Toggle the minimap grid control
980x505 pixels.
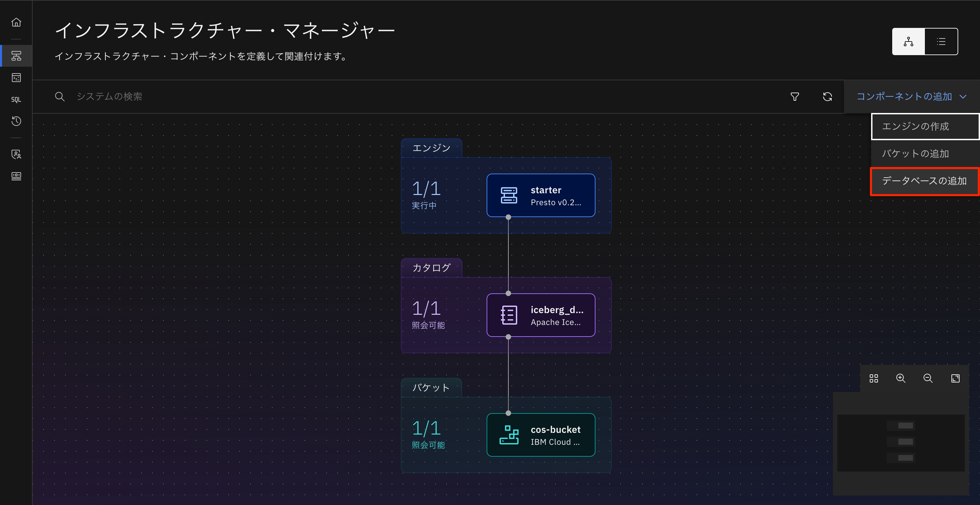[873, 378]
